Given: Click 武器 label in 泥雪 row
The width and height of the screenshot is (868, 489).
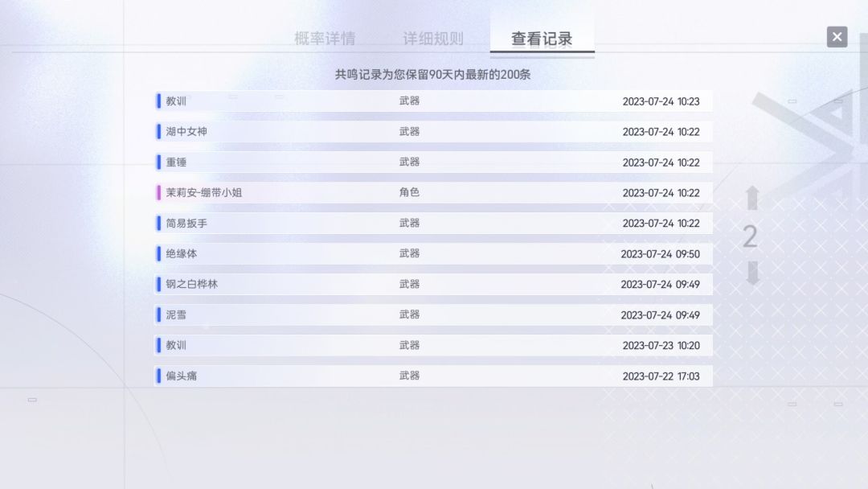Looking at the screenshot, I should [x=409, y=314].
